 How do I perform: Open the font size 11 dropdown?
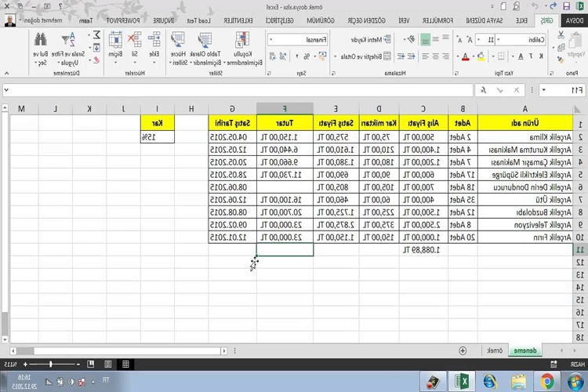tap(478, 39)
